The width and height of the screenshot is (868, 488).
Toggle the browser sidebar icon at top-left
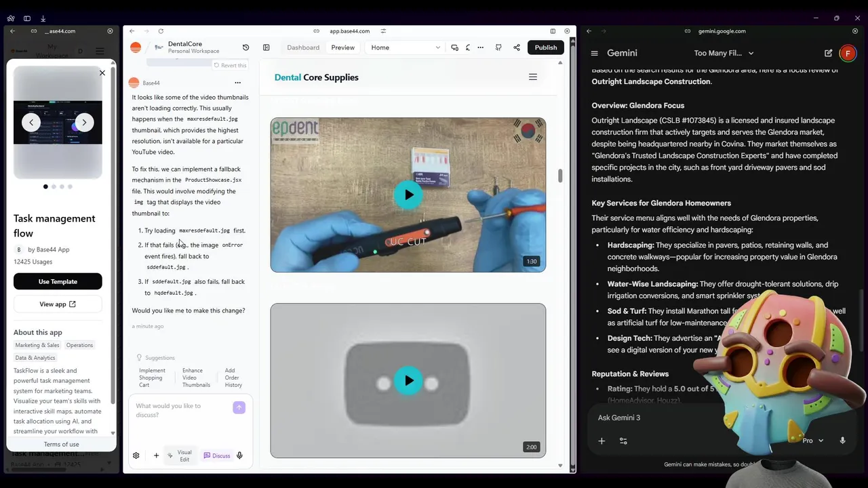tap(27, 18)
